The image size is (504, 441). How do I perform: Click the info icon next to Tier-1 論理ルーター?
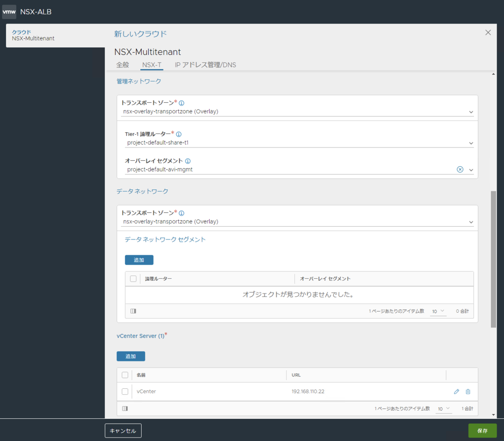(x=179, y=134)
